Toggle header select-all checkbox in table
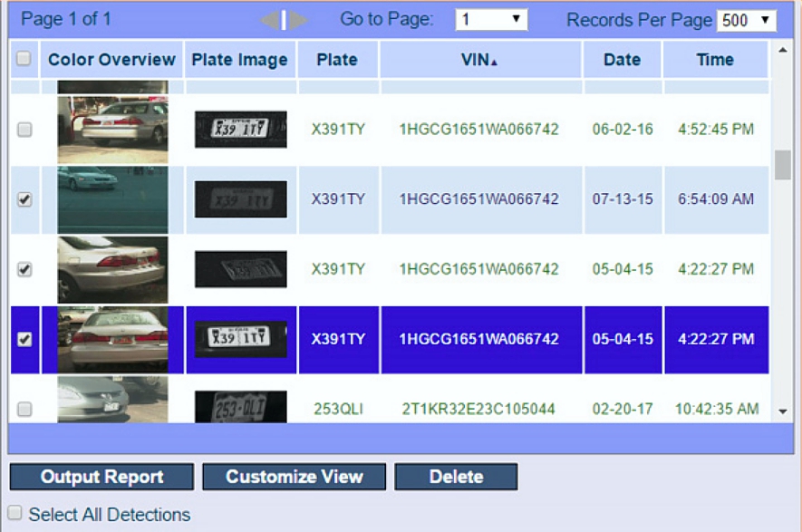The height and width of the screenshot is (532, 802). [24, 59]
